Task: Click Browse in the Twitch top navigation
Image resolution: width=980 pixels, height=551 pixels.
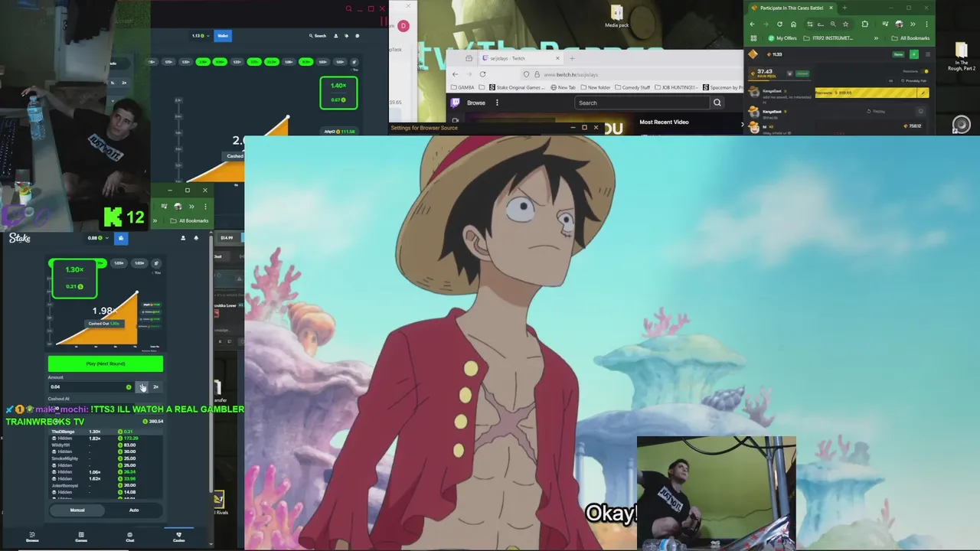Action: (x=476, y=103)
